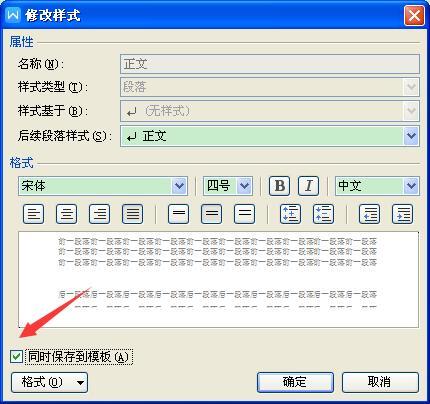Decrease paragraph indent
430x404 pixels.
point(369,214)
